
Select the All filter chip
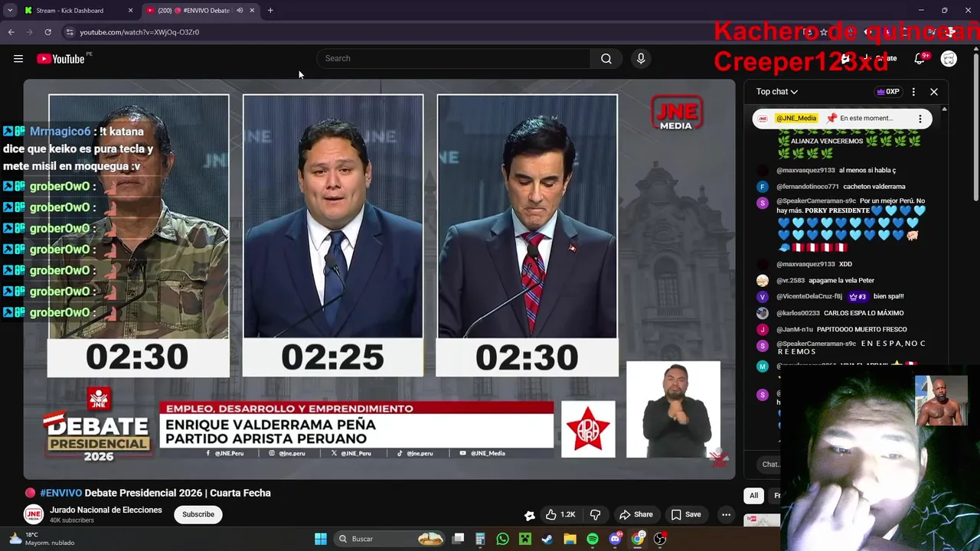[x=754, y=495]
